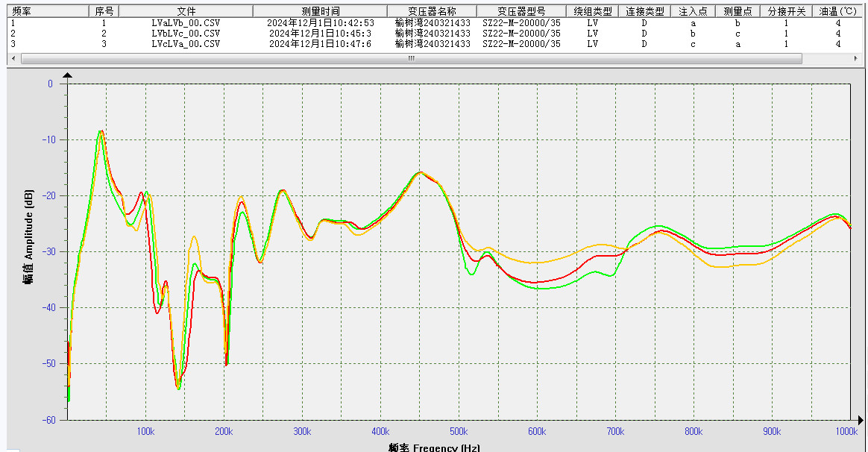Click the 变压器名称 column header
Screen dimensions: 868x452
[433, 12]
